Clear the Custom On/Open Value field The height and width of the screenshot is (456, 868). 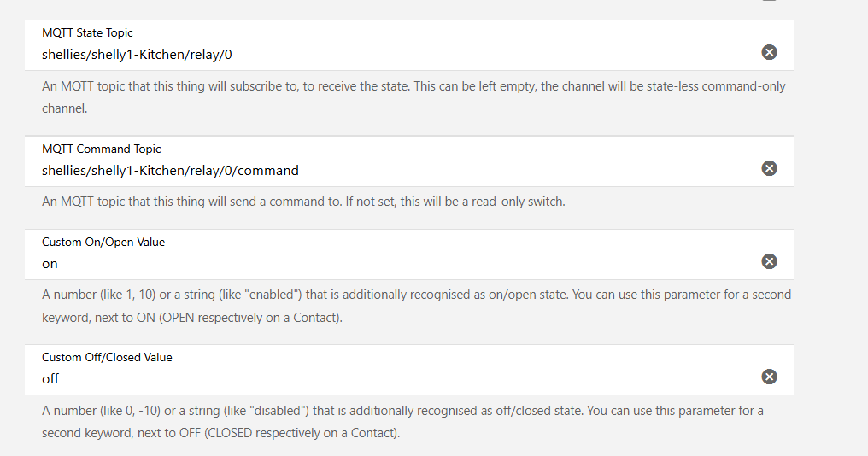(769, 261)
